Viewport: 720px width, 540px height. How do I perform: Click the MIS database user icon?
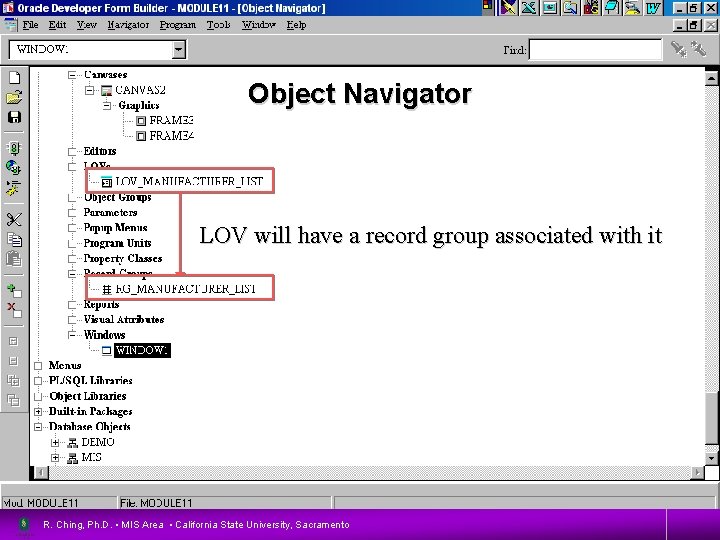click(72, 458)
